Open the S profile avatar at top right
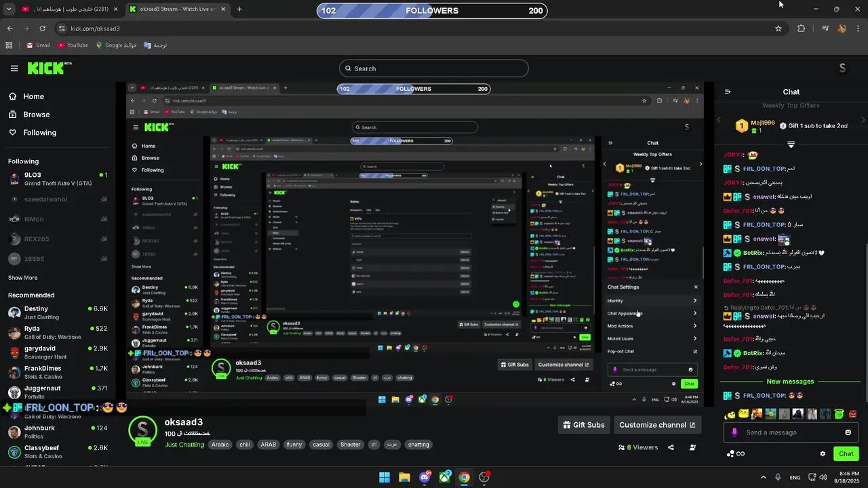Screen dimensions: 868x488 (842, 68)
